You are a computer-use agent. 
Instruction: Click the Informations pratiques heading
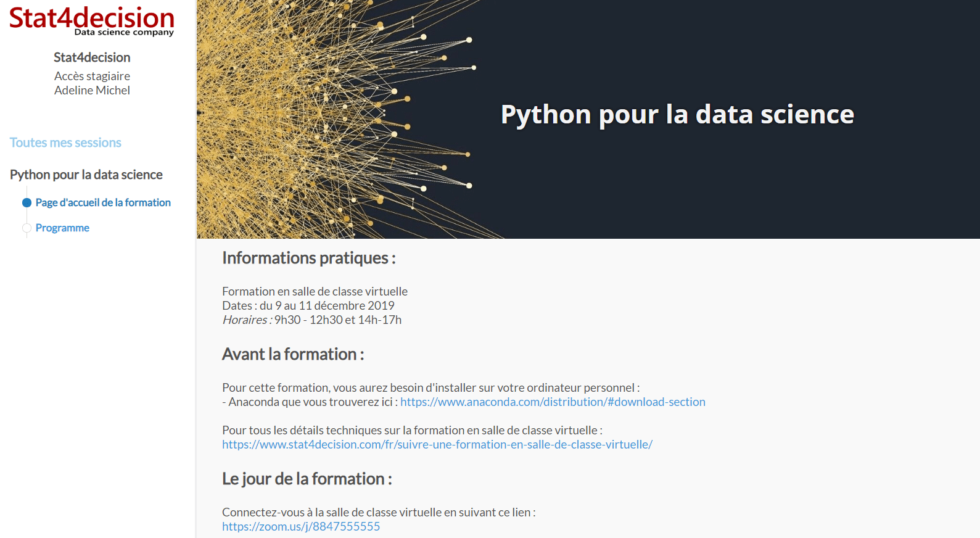[308, 258]
